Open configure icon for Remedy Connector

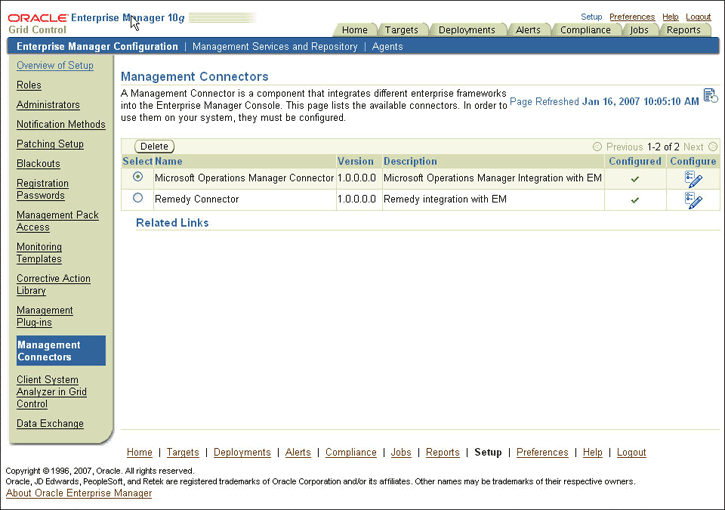[x=693, y=200]
